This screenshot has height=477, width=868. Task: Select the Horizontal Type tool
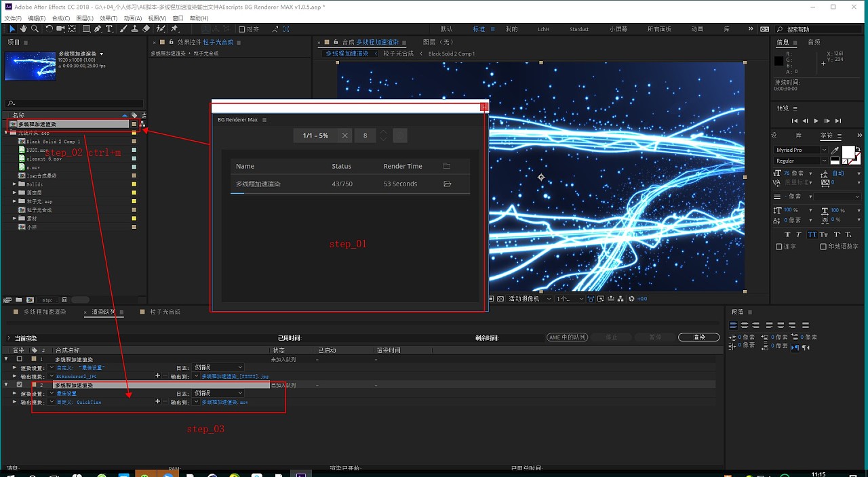[108, 28]
